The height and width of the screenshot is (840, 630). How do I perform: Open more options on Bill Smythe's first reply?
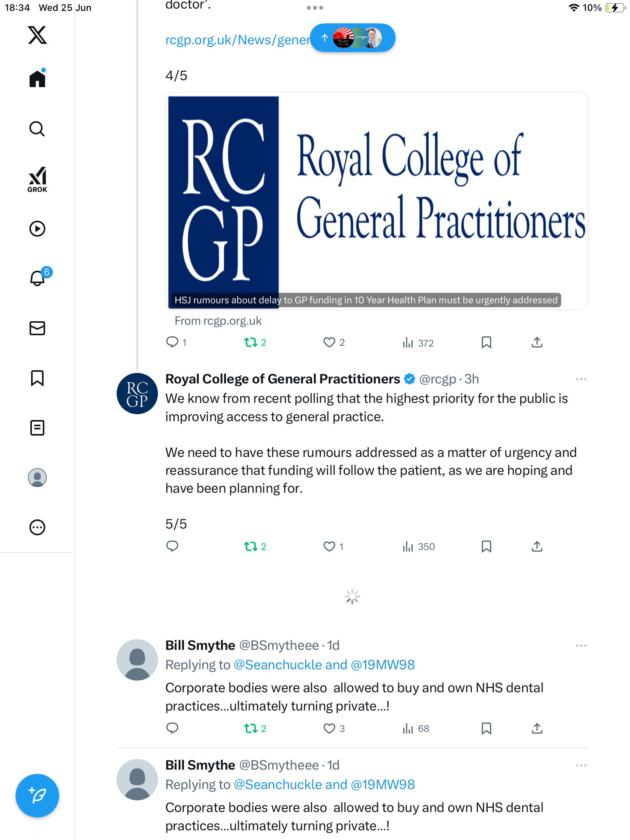tap(581, 646)
